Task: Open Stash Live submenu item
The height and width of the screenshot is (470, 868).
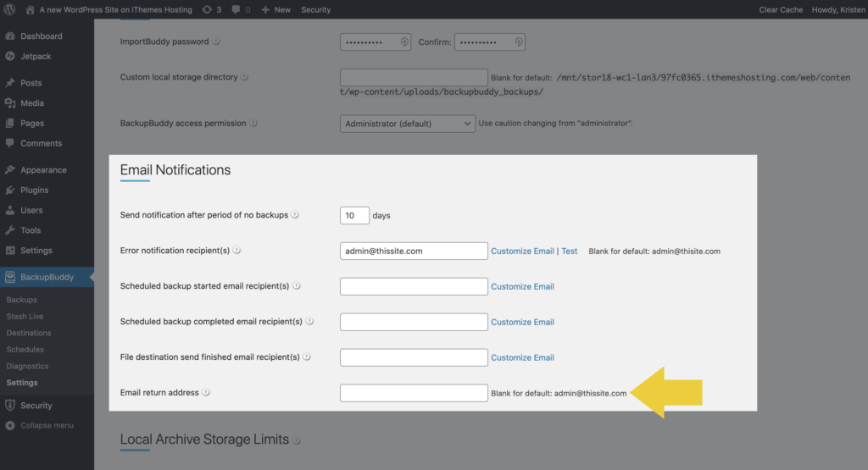Action: (x=25, y=316)
